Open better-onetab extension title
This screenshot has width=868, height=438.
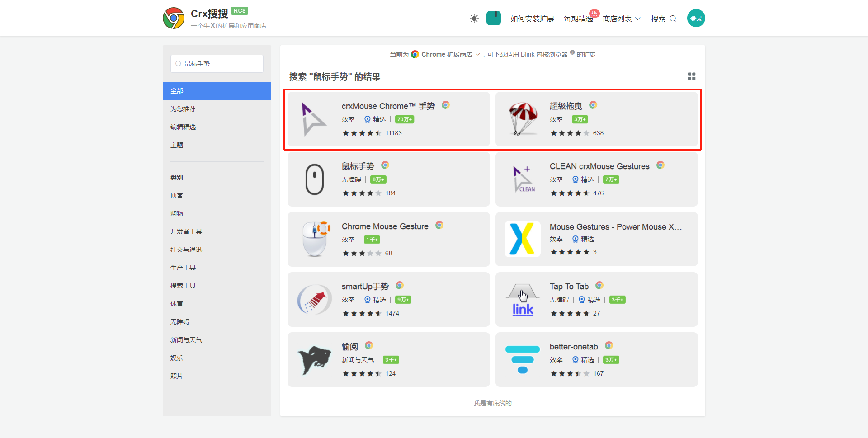point(574,347)
